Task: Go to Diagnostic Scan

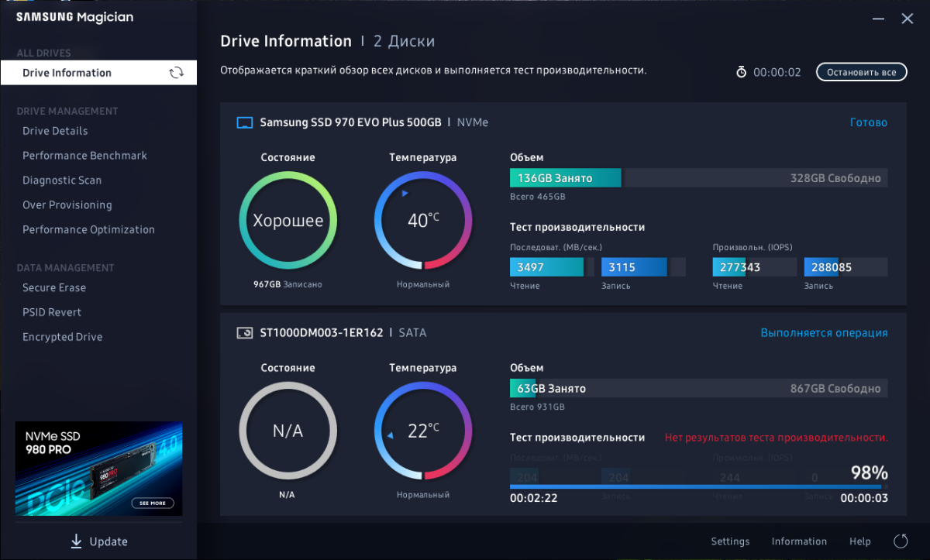Action: pyautogui.click(x=62, y=180)
